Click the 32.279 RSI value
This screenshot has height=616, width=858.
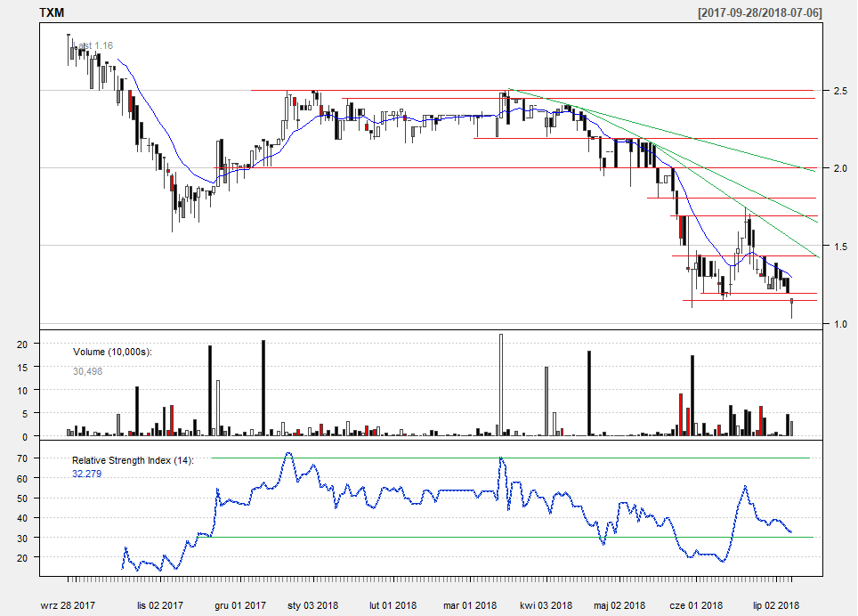click(87, 474)
